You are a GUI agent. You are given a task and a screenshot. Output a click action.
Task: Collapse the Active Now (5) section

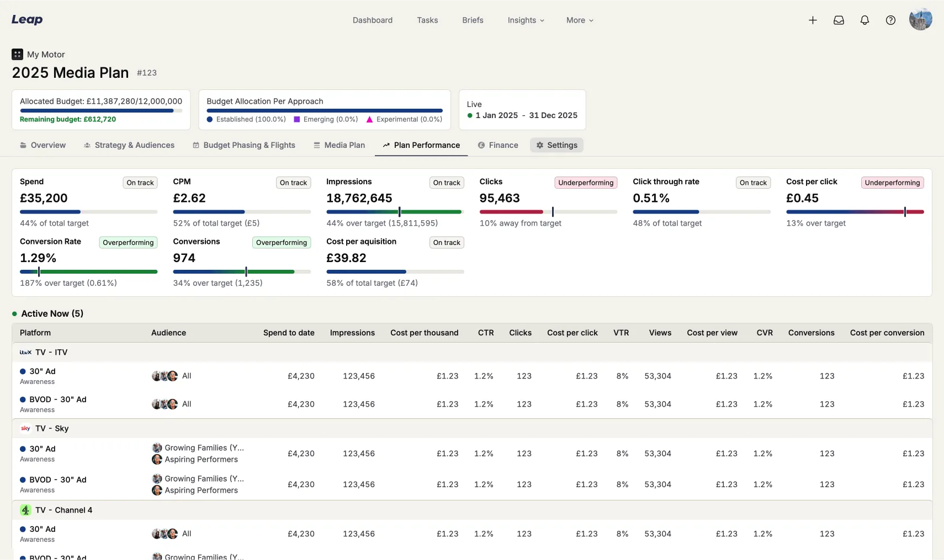pyautogui.click(x=52, y=313)
